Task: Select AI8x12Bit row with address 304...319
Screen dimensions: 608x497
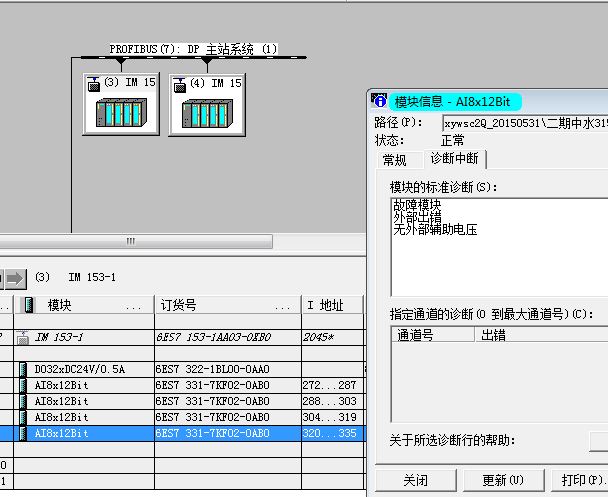Action: click(x=181, y=418)
